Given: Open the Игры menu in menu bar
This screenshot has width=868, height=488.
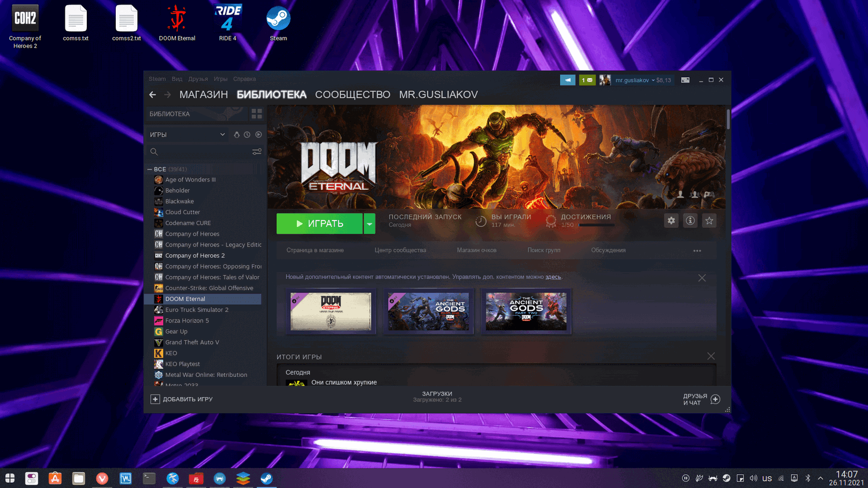Looking at the screenshot, I should (x=220, y=79).
